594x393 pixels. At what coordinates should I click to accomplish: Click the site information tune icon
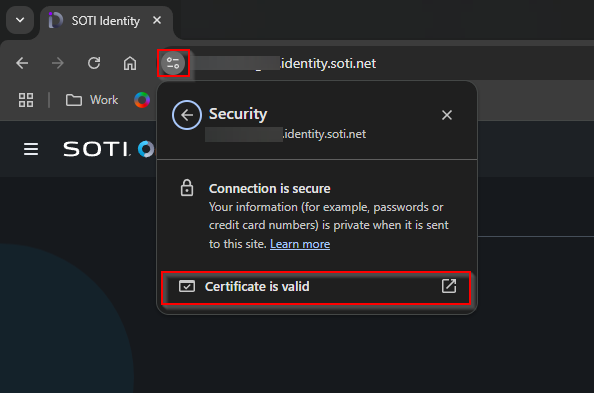click(173, 63)
